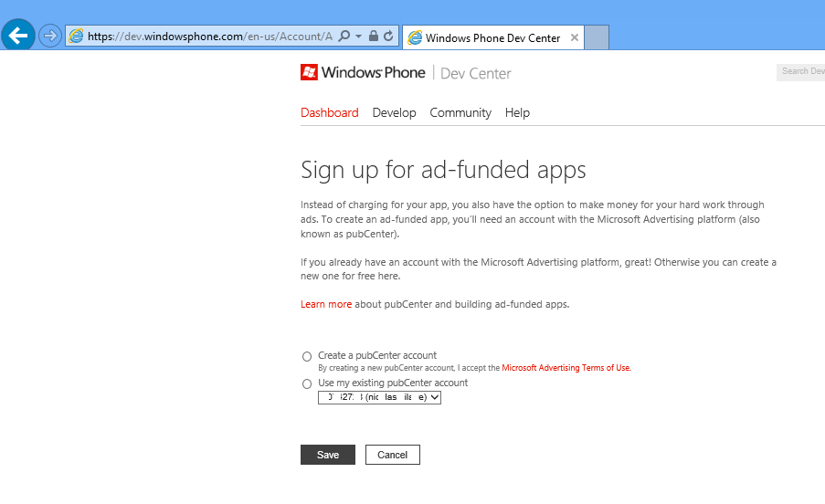Screen dimensions: 825x504
Task: Follow the Learn more link
Action: (326, 304)
